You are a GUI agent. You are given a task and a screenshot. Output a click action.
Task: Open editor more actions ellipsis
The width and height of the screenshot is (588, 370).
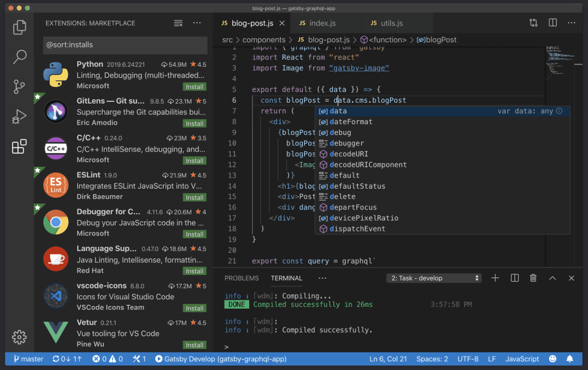coord(572,23)
